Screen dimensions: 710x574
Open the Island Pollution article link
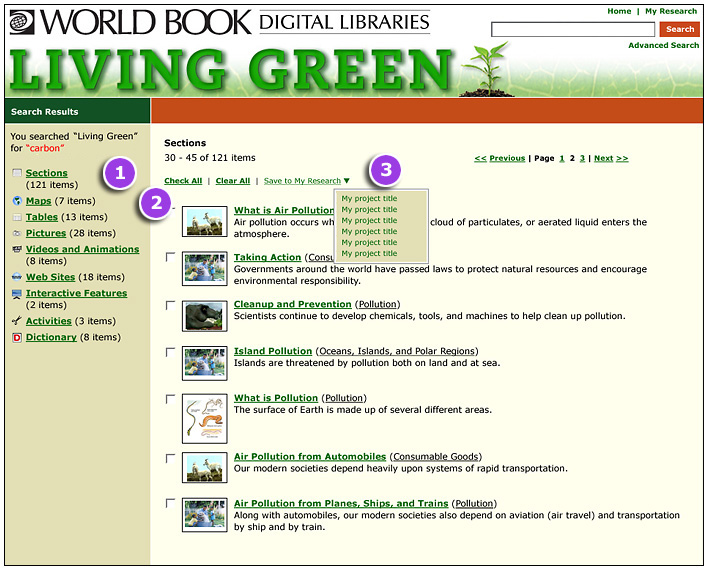click(x=273, y=351)
